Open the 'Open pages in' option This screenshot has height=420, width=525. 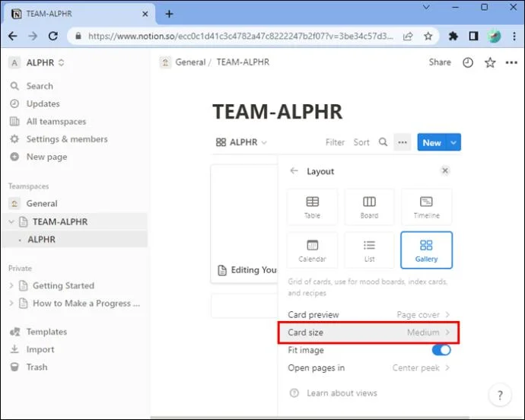368,367
